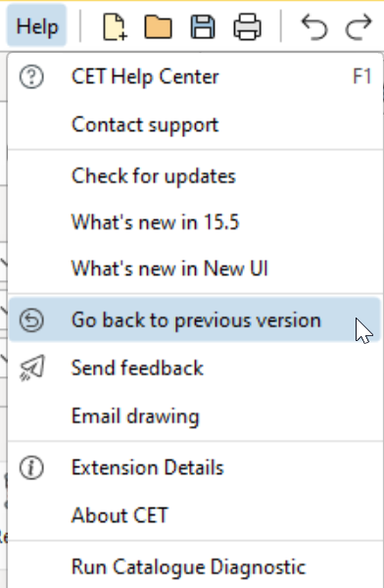Choose Go back to previous version

tap(195, 319)
